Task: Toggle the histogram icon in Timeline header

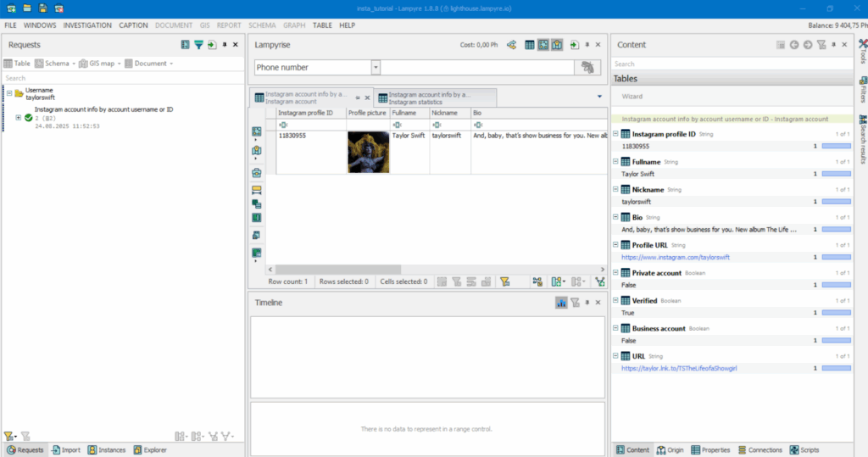Action: point(561,303)
